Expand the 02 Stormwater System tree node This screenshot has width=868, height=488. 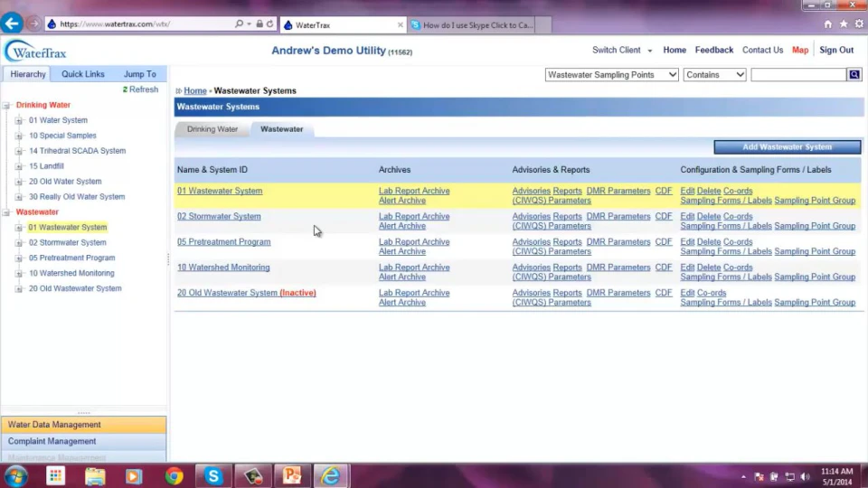[x=19, y=243]
